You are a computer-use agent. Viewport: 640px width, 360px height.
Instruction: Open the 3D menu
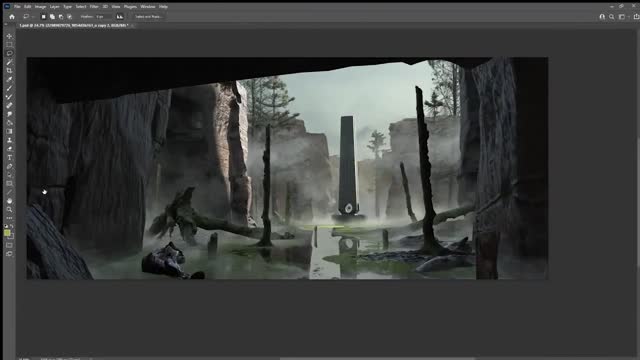(105, 7)
